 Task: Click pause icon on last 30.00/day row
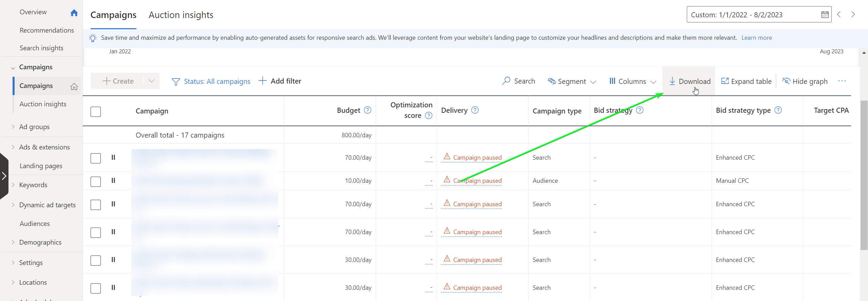(113, 287)
